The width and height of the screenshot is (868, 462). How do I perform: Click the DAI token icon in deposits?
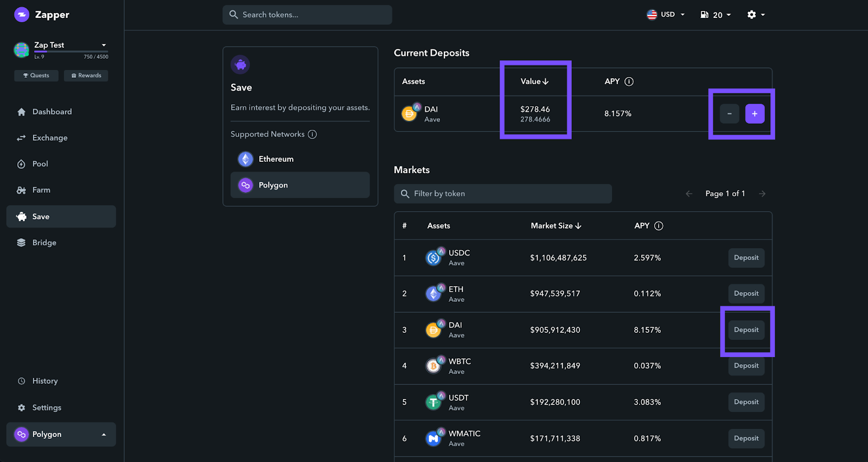tap(410, 113)
